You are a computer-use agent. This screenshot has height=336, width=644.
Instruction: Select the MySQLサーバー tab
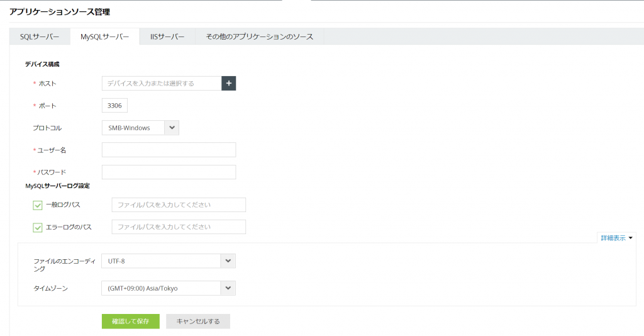105,36
